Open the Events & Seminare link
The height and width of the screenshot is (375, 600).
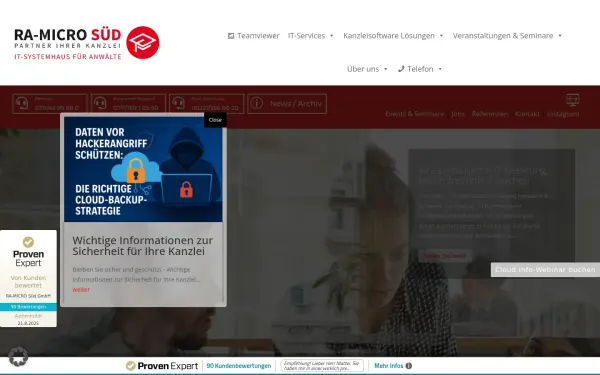point(414,114)
